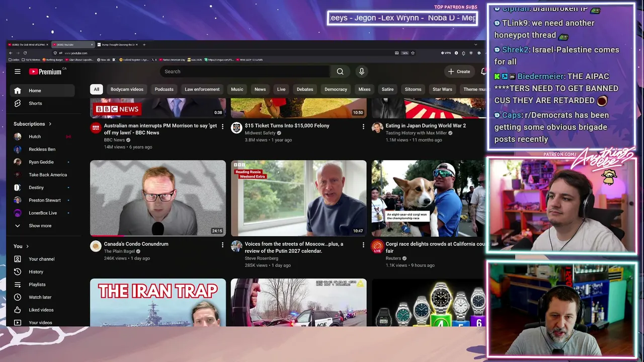644x362 pixels.
Task: Open Take Back America subscription
Action: tap(42, 175)
